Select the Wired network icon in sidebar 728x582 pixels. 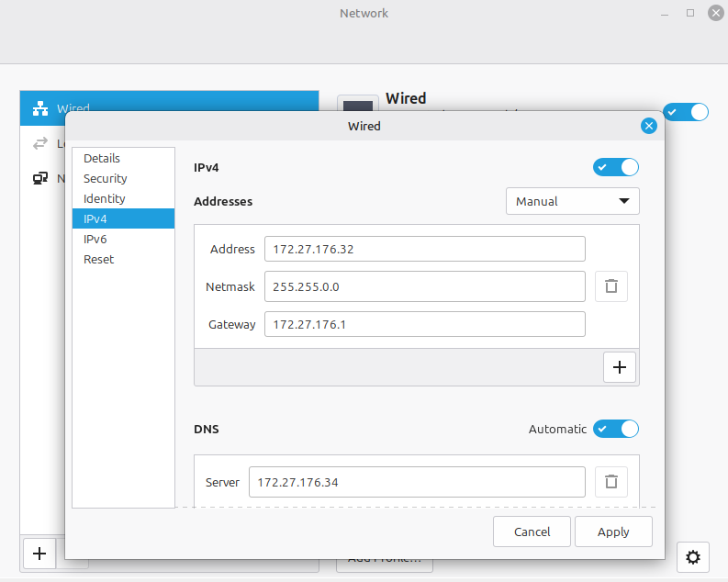point(40,108)
